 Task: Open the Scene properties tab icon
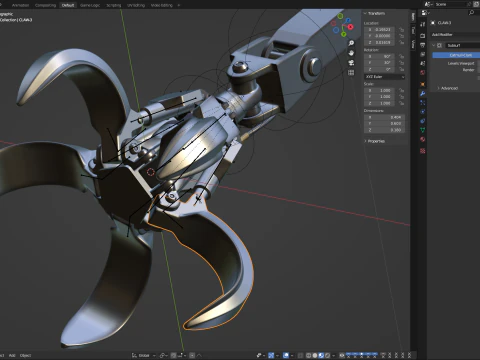coord(423,63)
